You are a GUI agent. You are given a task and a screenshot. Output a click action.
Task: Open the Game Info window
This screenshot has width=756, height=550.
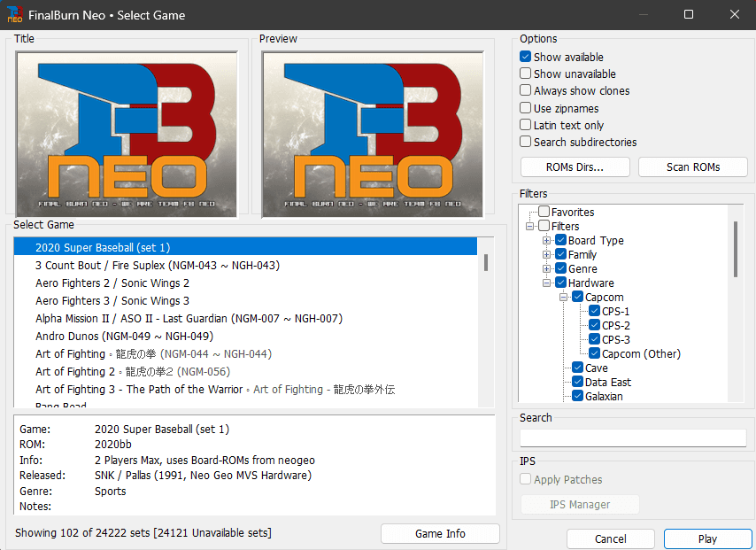pos(440,533)
